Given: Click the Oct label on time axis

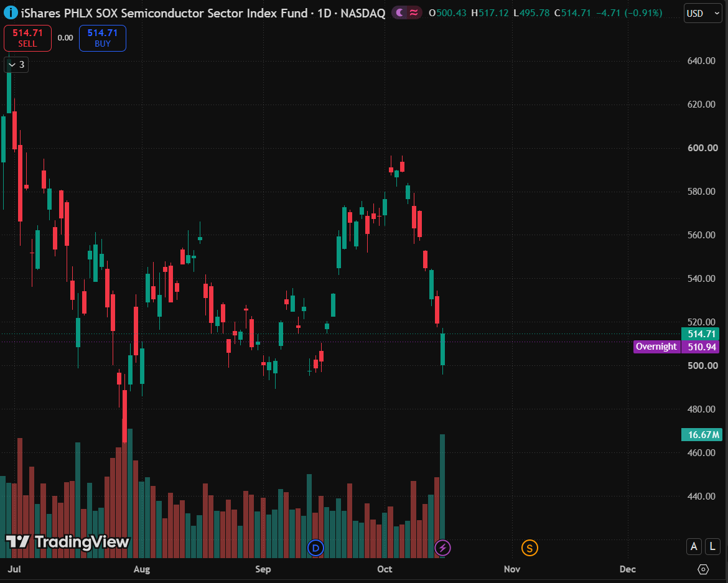Looking at the screenshot, I should [x=385, y=569].
